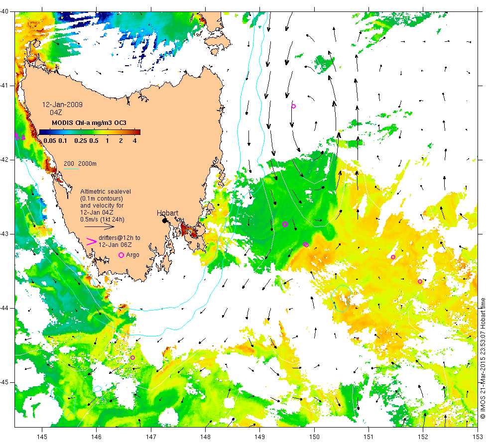Click the 'Argo' legend label

132,255
